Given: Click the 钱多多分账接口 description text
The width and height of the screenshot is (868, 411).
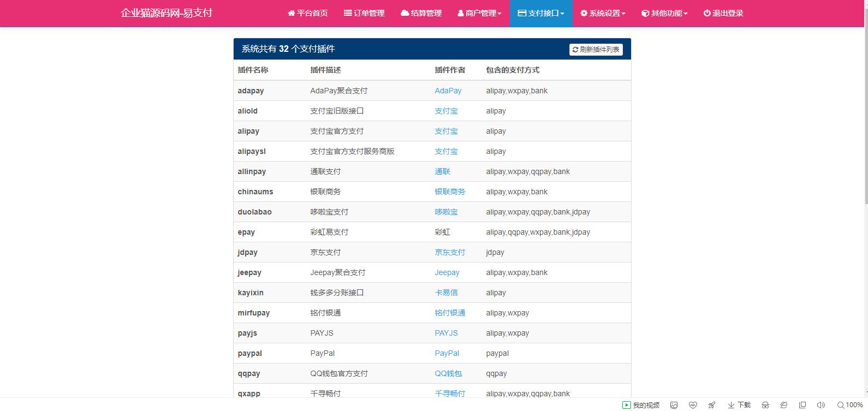Looking at the screenshot, I should tap(337, 293).
